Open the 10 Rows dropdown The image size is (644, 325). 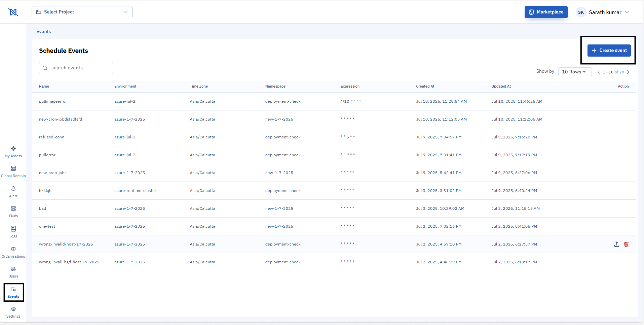575,72
